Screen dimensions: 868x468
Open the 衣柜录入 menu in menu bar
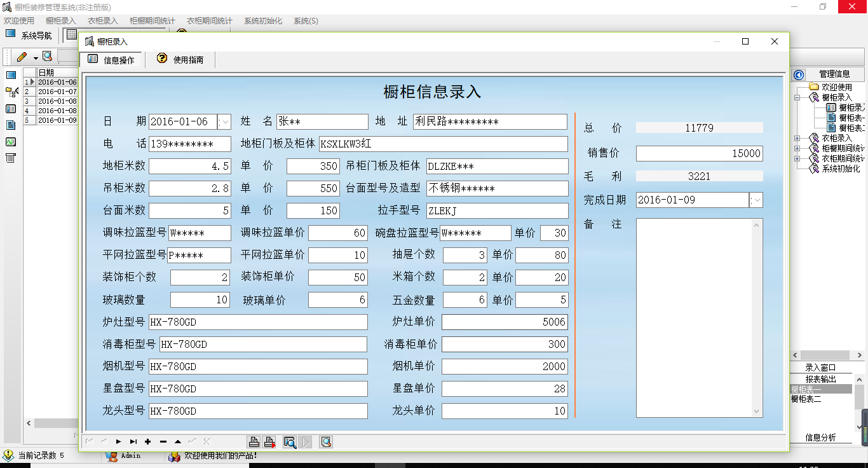[x=103, y=21]
